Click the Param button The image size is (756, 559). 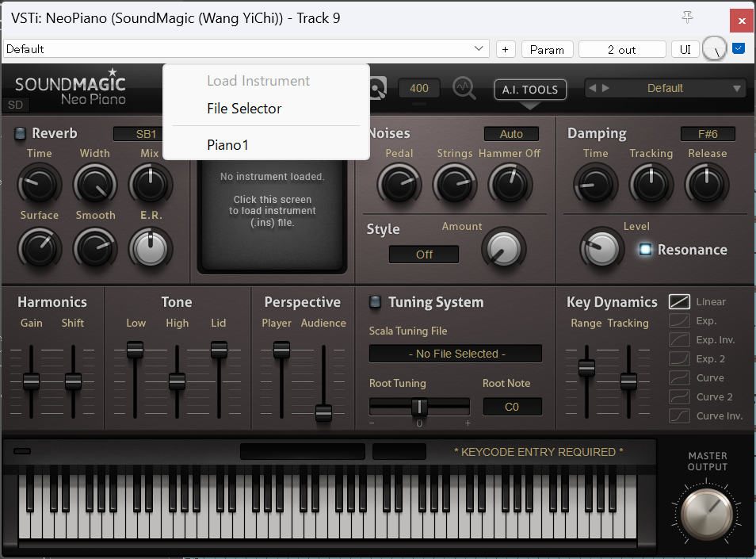(547, 49)
